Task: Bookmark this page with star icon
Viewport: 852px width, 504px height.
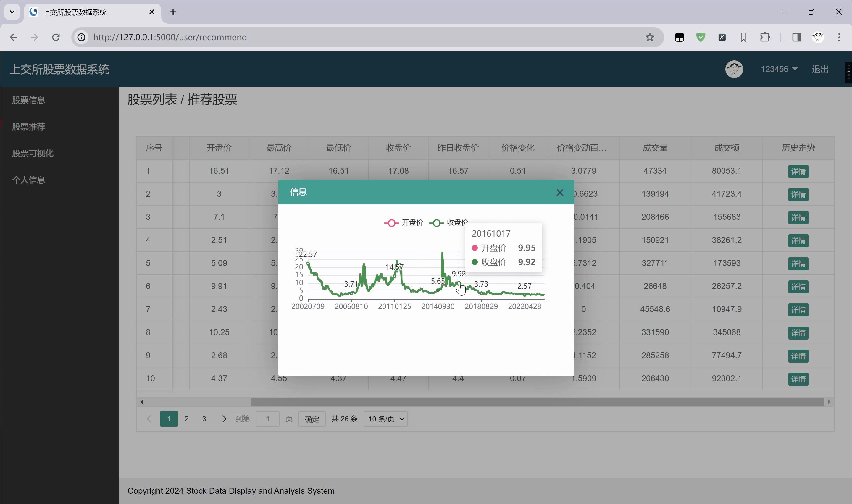Action: [x=650, y=37]
